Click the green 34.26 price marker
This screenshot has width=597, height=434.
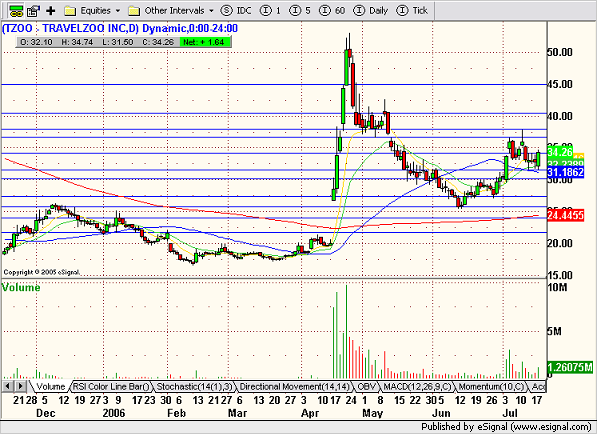click(560, 152)
